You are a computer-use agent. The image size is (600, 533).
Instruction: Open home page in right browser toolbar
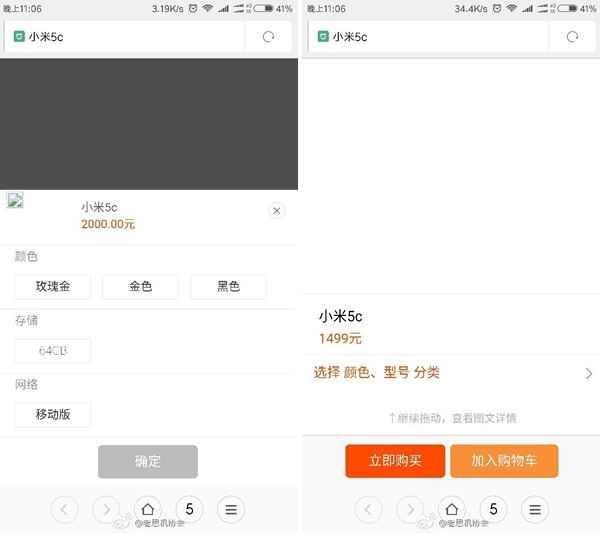452,509
